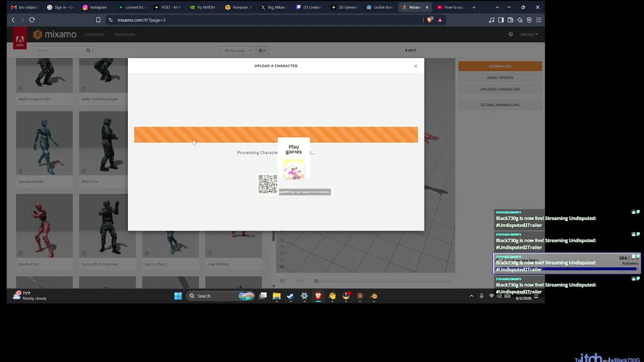644x362 pixels.
Task: Open the gear settings dropdown above animation grid
Action: [x=262, y=50]
